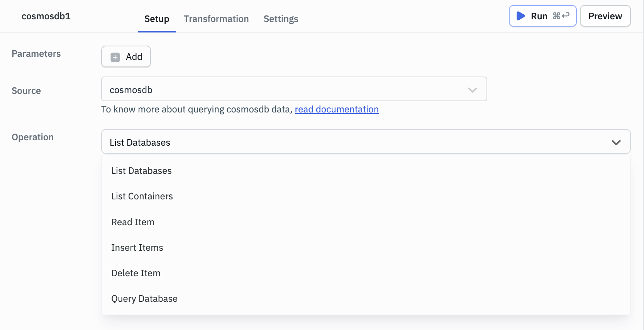Select the Setup tab
The width and height of the screenshot is (644, 330).
[x=157, y=19]
